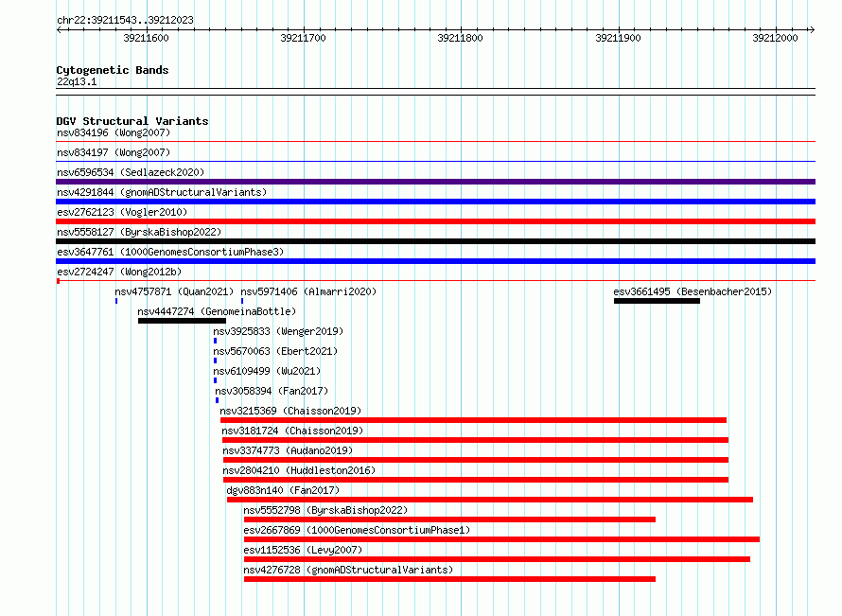
Task: Click the nsv4447274 (GenomeinaBottle) label
Action: pyautogui.click(x=217, y=311)
